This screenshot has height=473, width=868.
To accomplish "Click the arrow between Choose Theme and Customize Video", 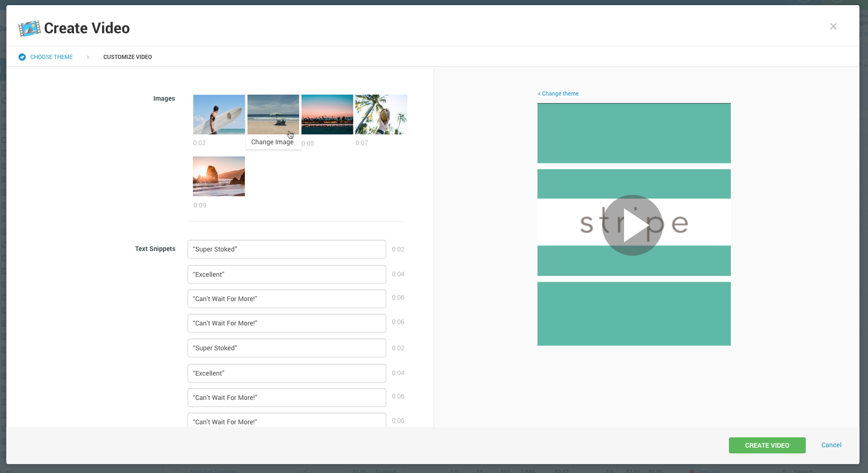I will tap(88, 57).
